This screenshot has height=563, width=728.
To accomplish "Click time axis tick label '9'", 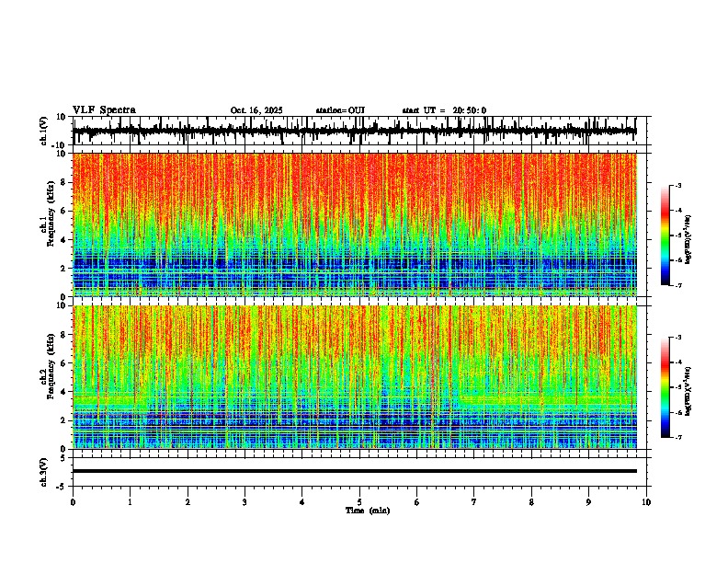I will [588, 502].
